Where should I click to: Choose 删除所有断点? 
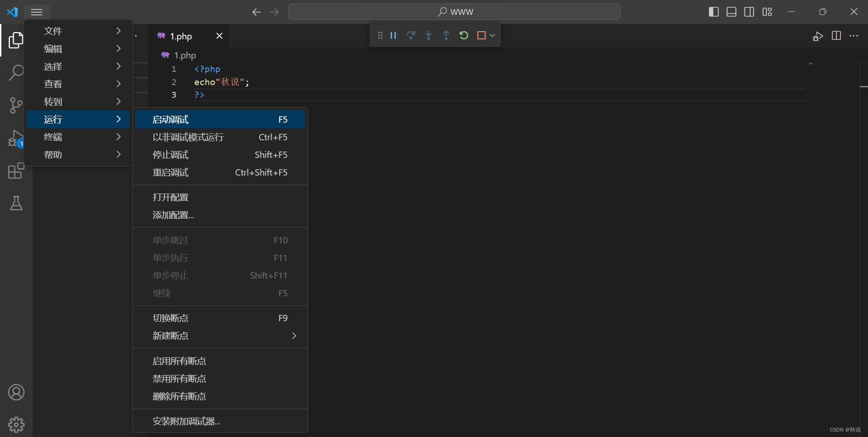(x=220, y=396)
